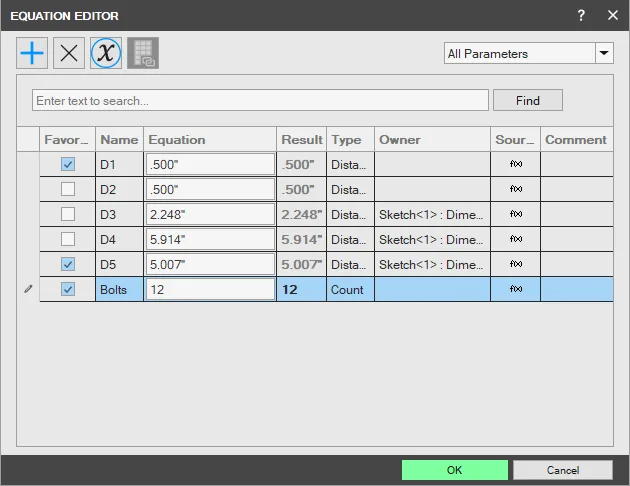Open help with the question mark icon
Screen dimensions: 630x486
581,15
